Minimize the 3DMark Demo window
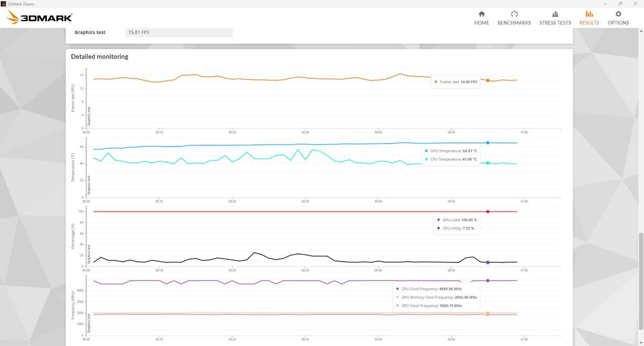644x346 pixels. 605,3
